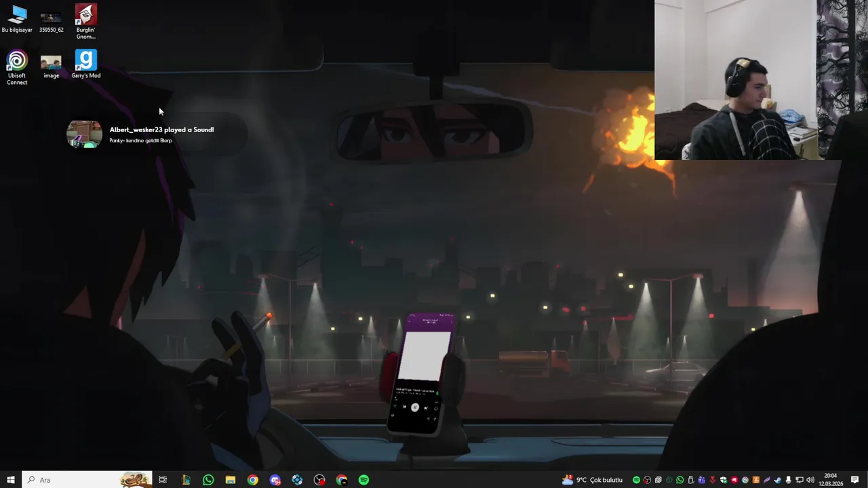Select the Burglin' Gnomes desktop shortcut
Viewport: 868px width, 488px height.
(85, 22)
